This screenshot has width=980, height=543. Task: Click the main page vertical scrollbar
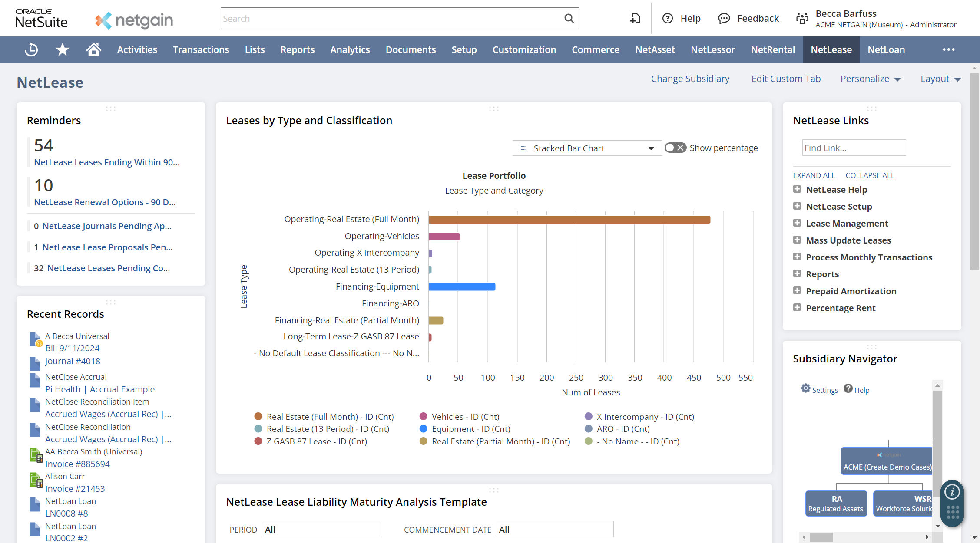point(974,171)
